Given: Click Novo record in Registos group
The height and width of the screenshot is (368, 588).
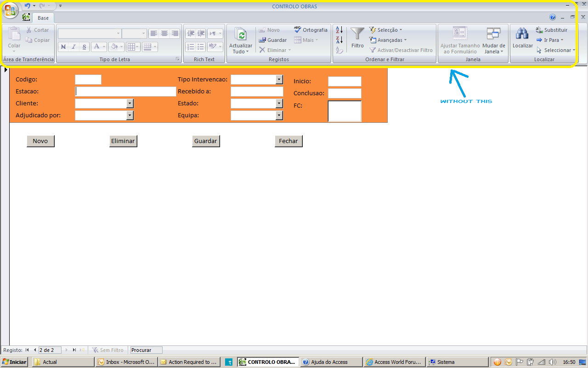Looking at the screenshot, I should (269, 30).
